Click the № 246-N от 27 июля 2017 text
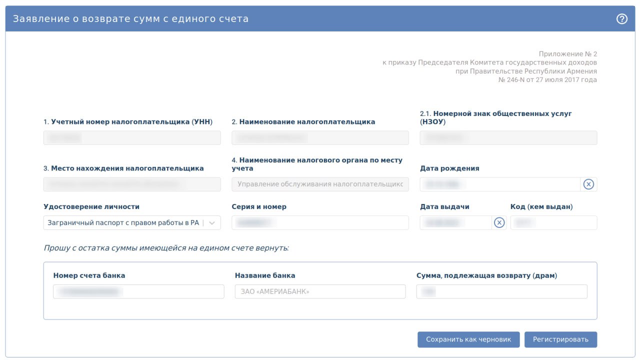 point(547,80)
